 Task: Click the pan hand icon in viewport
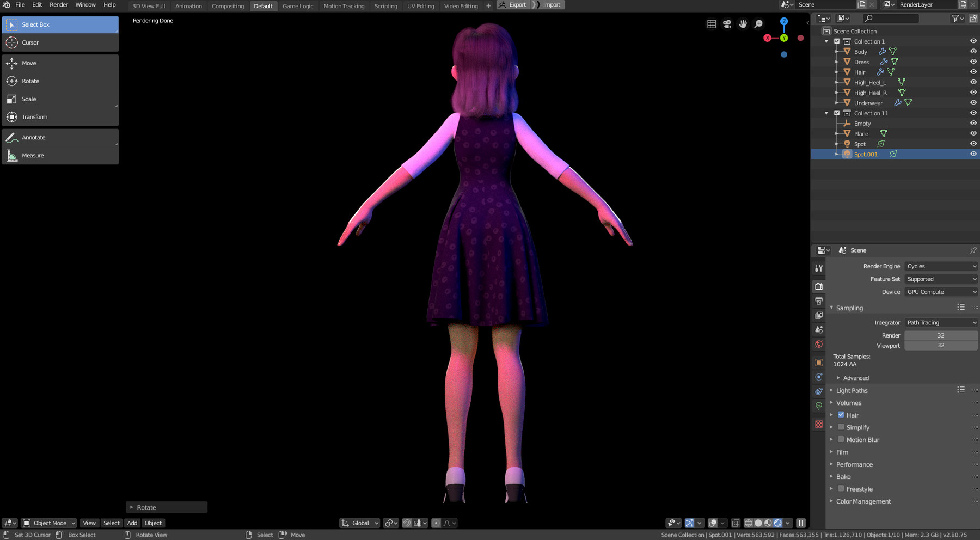point(743,24)
